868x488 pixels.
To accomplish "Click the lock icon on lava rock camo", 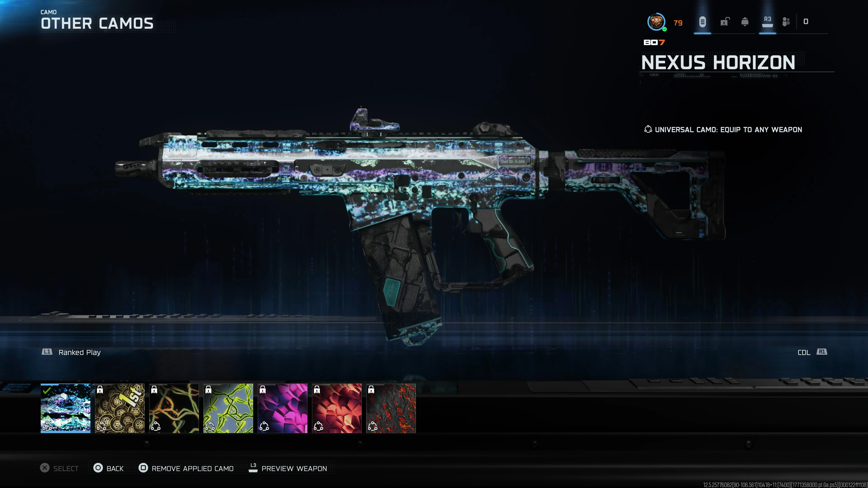I will (371, 390).
